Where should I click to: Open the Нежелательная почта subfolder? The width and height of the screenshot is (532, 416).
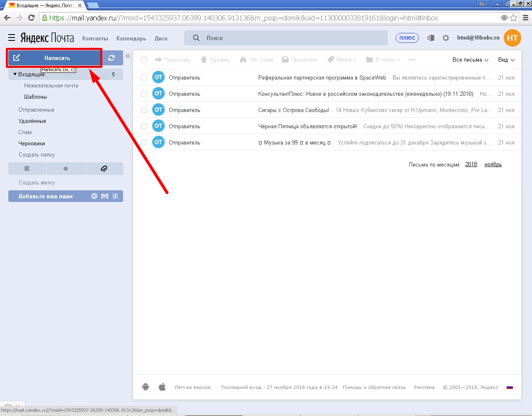coord(51,86)
